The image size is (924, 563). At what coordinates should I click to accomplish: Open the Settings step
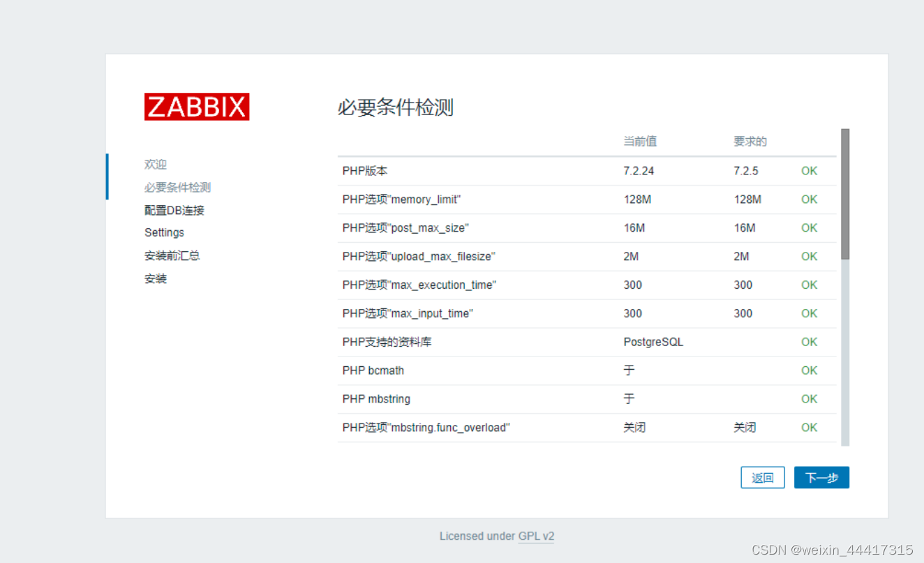click(x=164, y=232)
